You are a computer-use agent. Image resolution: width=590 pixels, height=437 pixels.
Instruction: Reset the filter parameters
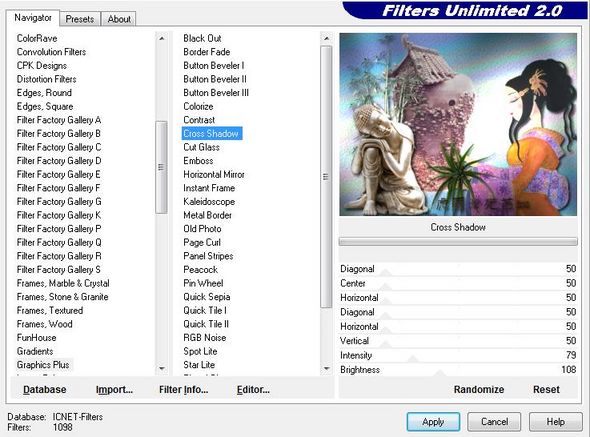click(546, 389)
